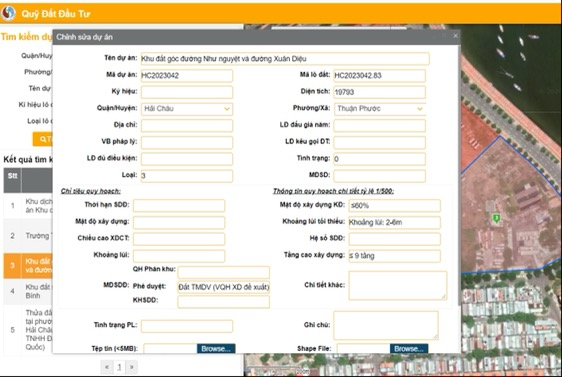562x377 pixels.
Task: Close the Chỉnh sửa dự án dialog
Action: pos(455,36)
